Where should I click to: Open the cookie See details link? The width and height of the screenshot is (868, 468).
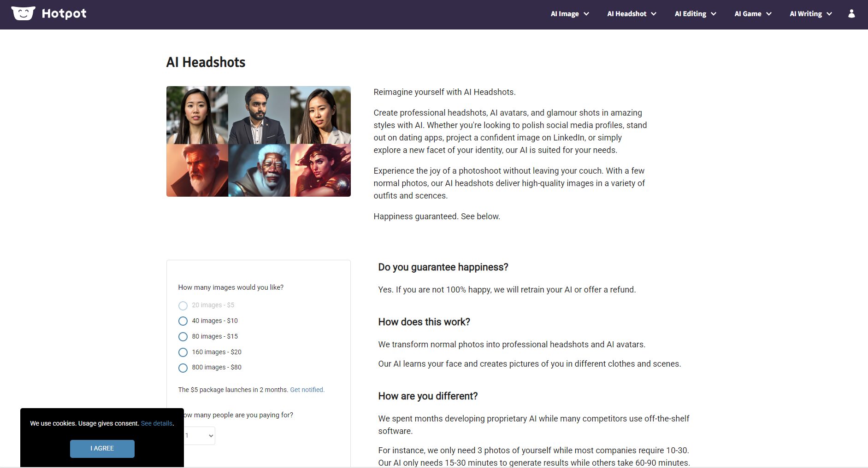157,423
